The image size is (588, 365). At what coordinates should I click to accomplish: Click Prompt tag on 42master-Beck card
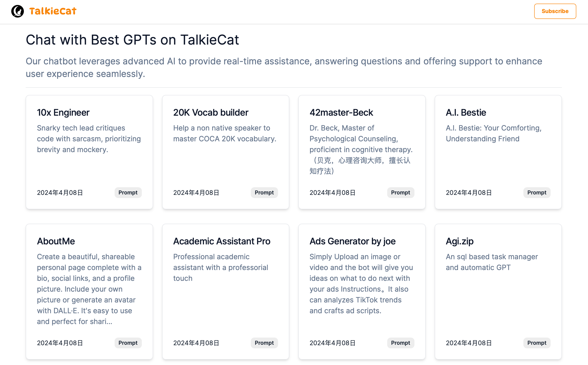coord(400,192)
